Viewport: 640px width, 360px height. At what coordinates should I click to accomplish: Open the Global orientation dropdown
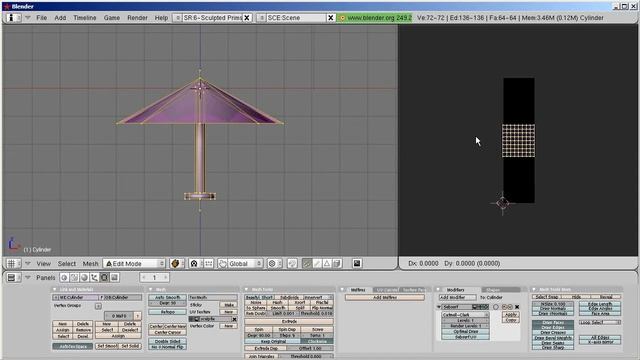(x=245, y=264)
